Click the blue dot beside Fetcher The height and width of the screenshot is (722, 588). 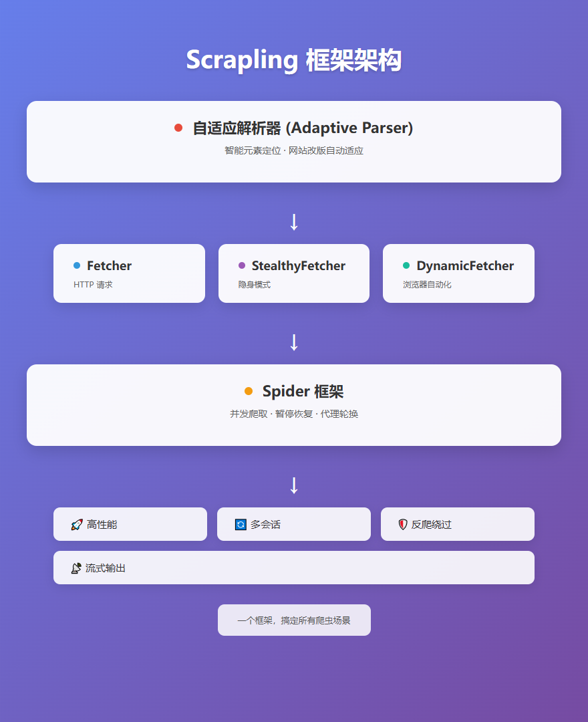[77, 265]
